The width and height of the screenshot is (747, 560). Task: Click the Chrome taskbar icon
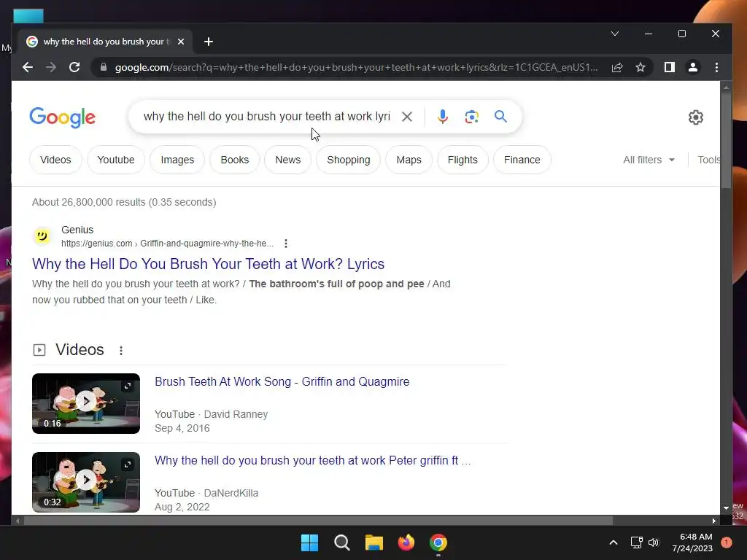(x=438, y=542)
